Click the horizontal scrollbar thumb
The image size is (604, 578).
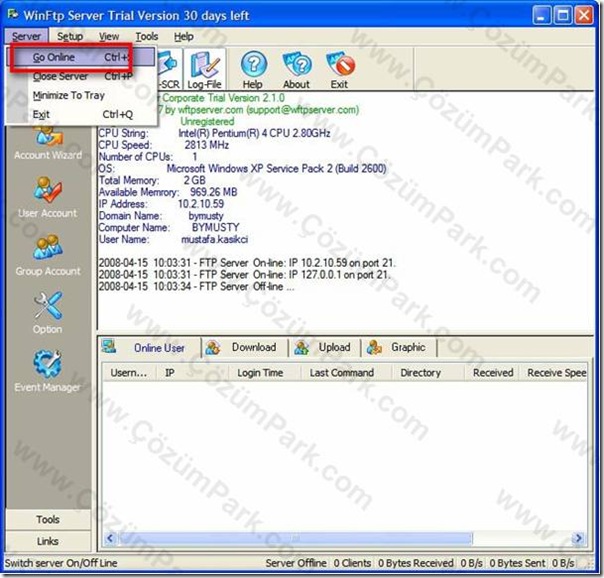point(295,538)
